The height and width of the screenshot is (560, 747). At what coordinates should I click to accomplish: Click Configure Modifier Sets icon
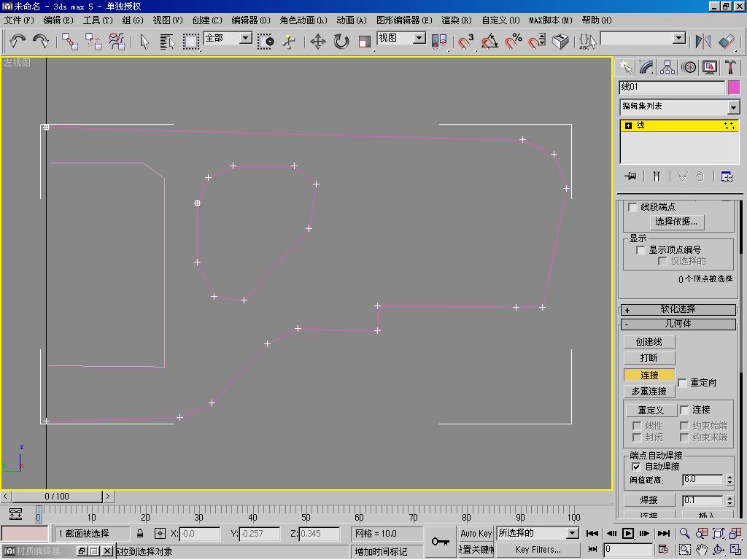pyautogui.click(x=727, y=176)
